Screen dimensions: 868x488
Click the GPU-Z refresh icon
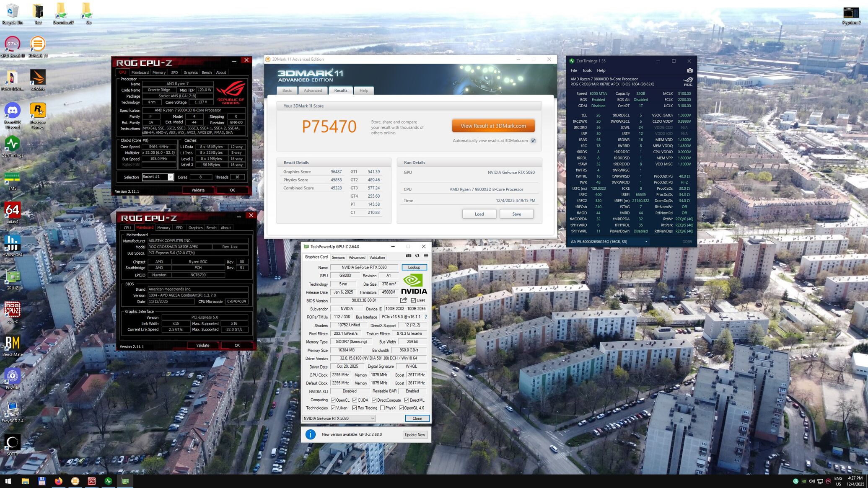click(x=417, y=256)
